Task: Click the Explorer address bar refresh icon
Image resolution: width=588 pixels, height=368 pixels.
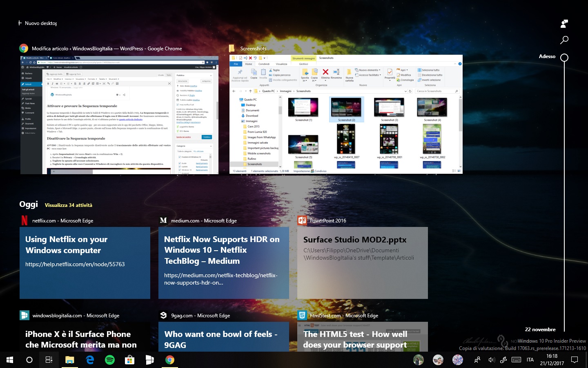Action: 410,91
